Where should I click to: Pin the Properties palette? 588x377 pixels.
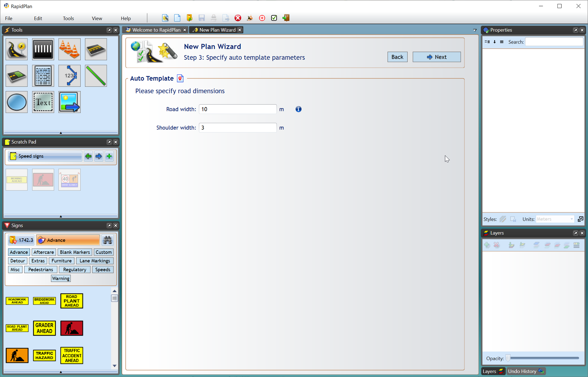pos(576,30)
